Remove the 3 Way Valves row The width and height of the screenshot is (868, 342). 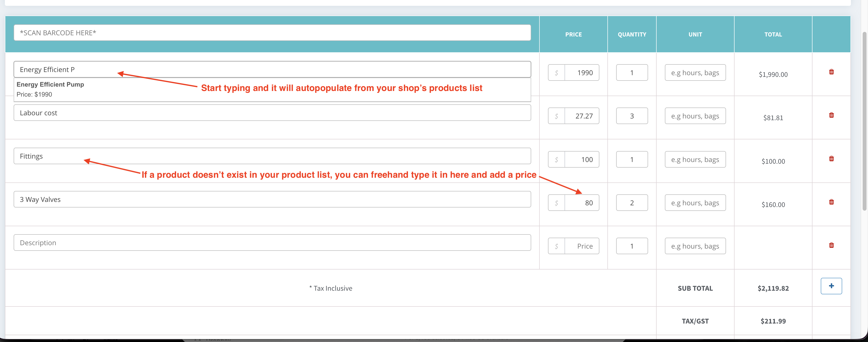831,202
